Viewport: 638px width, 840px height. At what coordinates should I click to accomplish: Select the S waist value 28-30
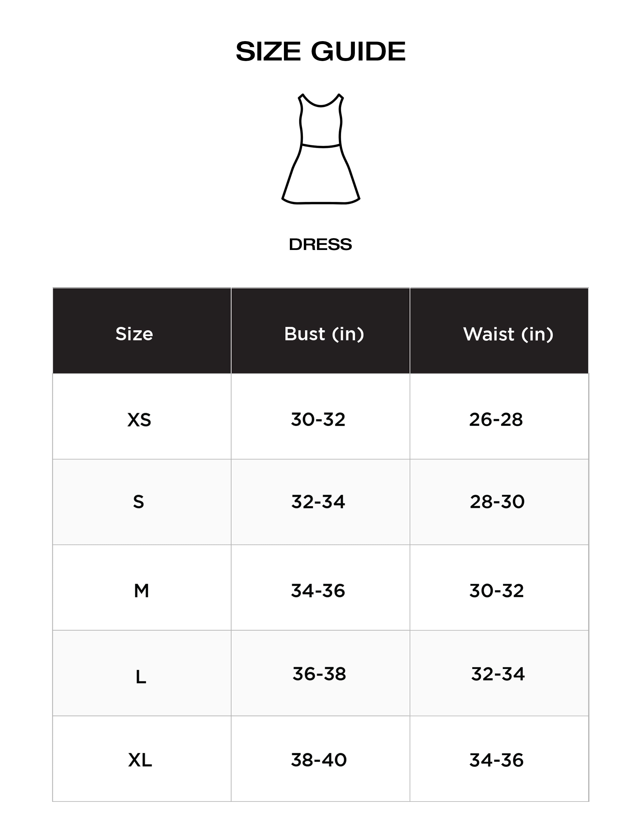(497, 502)
